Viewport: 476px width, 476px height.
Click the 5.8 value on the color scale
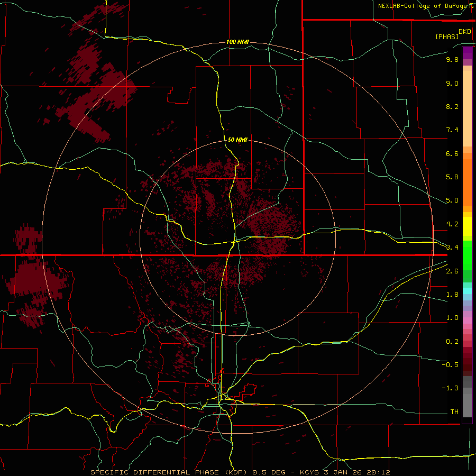coord(452,177)
